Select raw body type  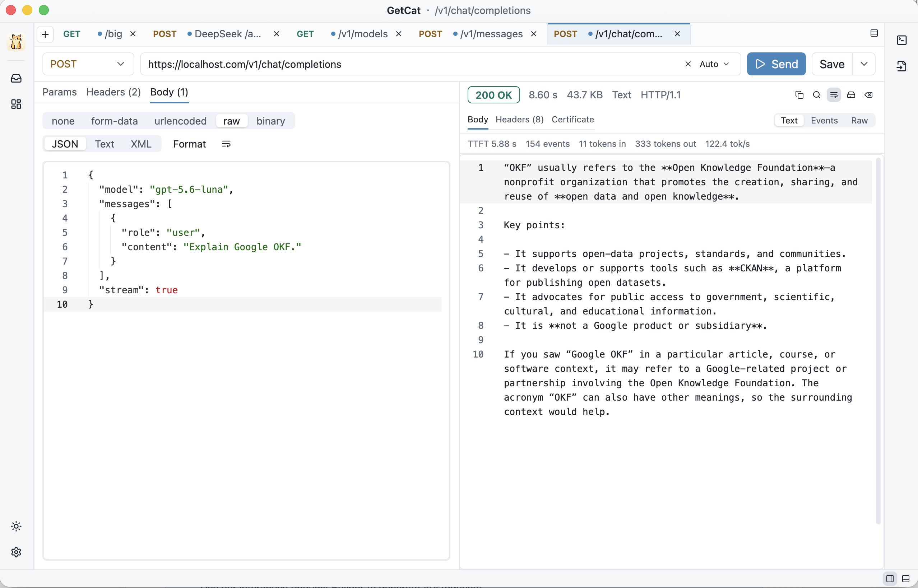(x=232, y=121)
